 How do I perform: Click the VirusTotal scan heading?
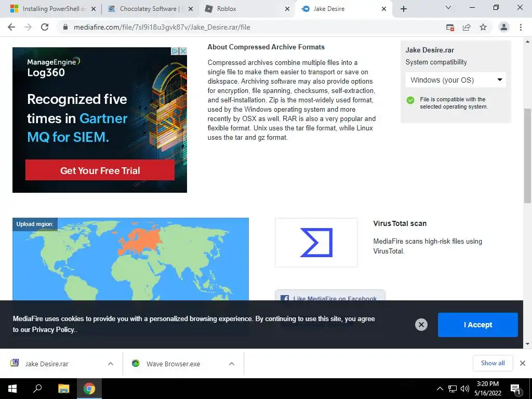coord(400,223)
